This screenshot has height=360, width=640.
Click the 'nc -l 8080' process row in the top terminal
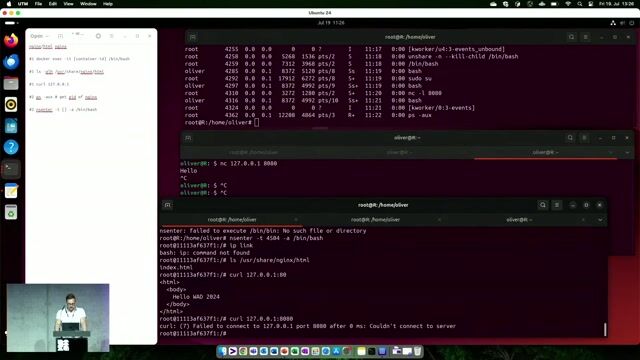pos(313,93)
